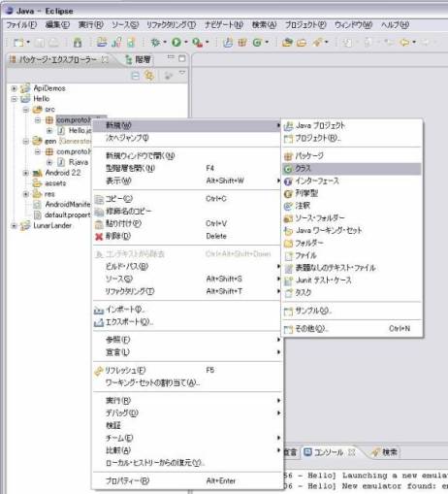
Task: Collapse the Hello project tree node
Action: (14, 99)
